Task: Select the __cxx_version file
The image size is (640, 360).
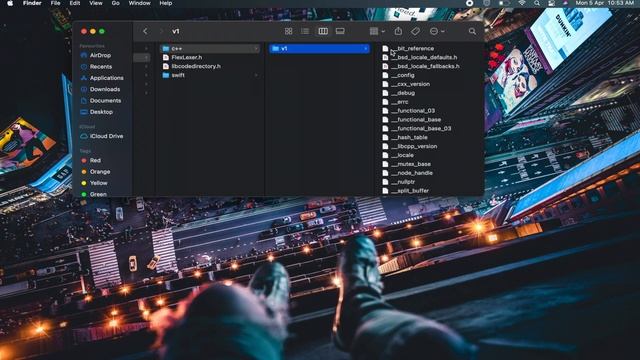Action: [x=410, y=84]
